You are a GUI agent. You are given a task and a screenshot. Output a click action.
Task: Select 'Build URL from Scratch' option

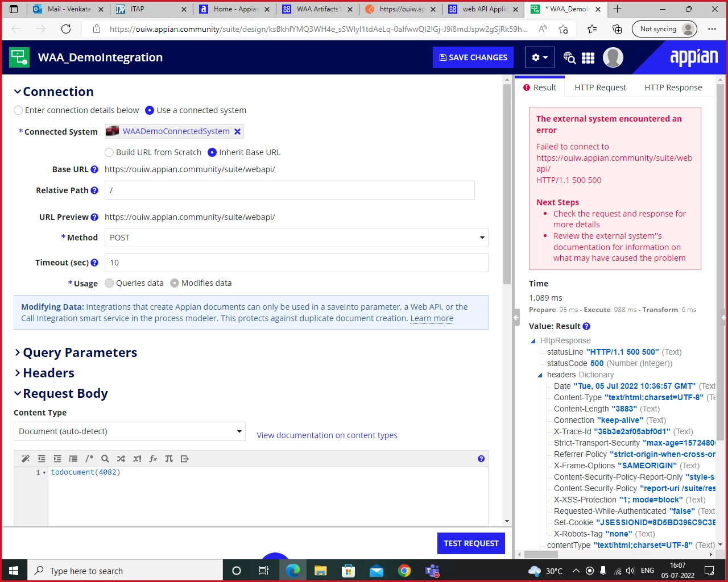point(109,152)
